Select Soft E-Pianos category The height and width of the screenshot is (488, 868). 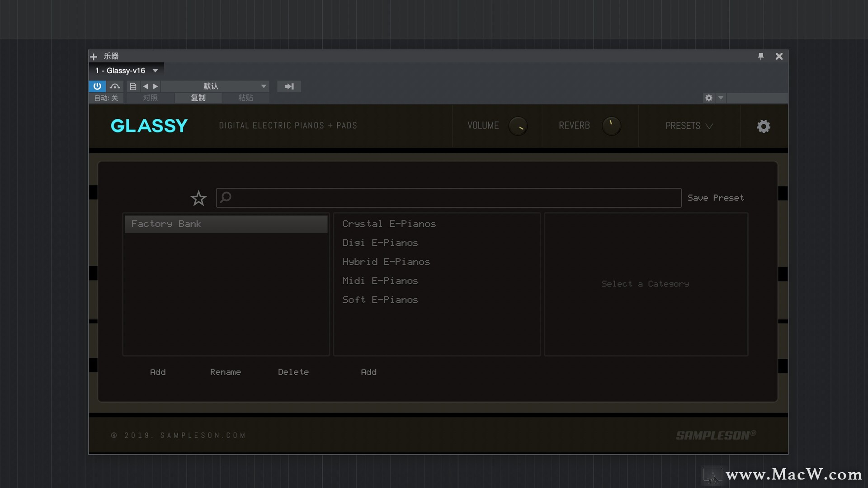(x=380, y=300)
